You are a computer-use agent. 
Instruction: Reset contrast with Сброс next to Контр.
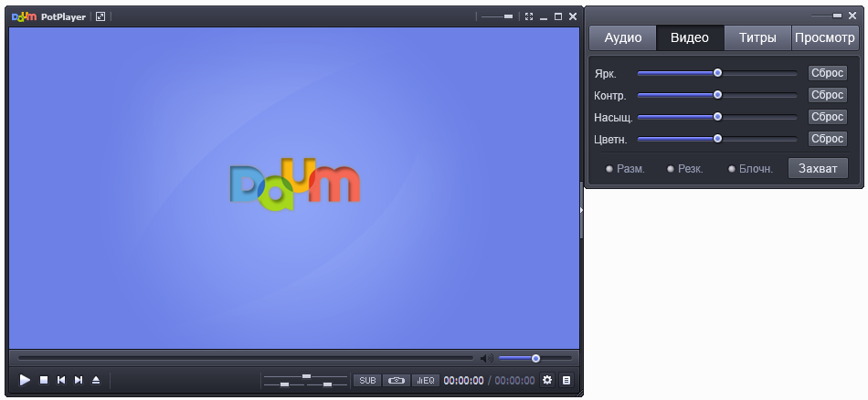(828, 95)
